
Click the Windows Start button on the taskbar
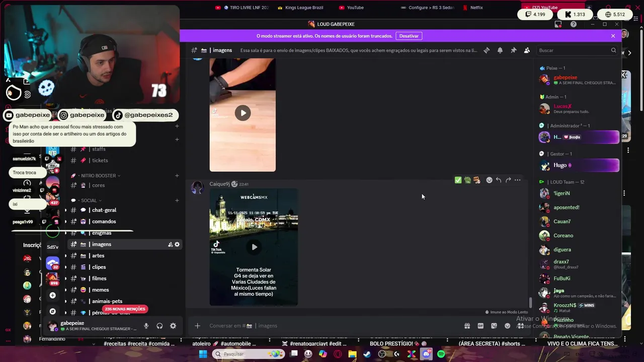[203, 354]
